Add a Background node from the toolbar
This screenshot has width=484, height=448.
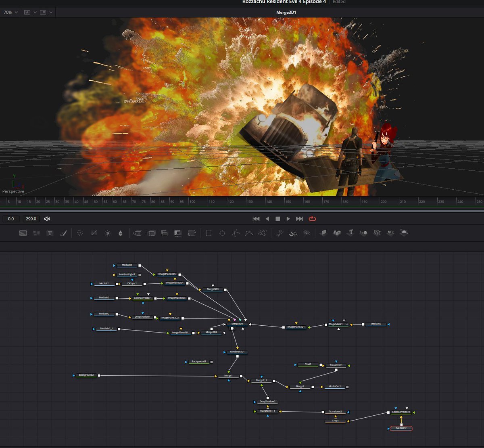23,233
